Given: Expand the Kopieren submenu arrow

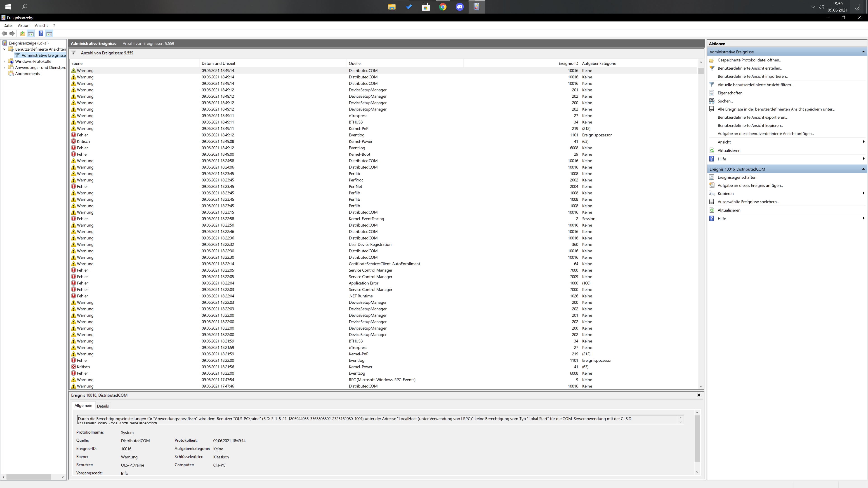Looking at the screenshot, I should click(863, 193).
